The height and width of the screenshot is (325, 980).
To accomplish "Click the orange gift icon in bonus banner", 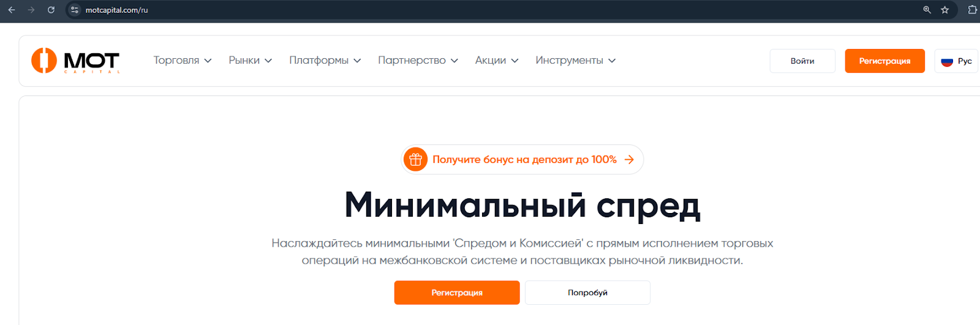I will [415, 159].
